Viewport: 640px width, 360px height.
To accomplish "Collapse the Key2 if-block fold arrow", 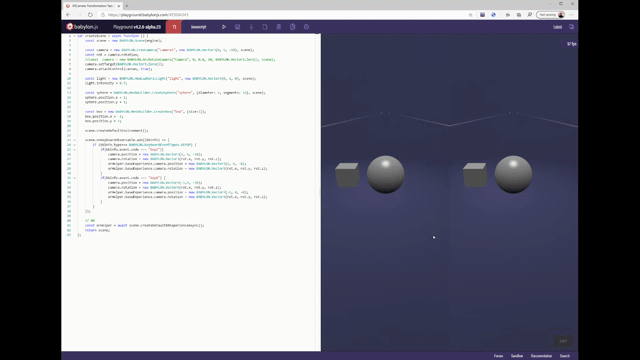I will tap(74, 149).
